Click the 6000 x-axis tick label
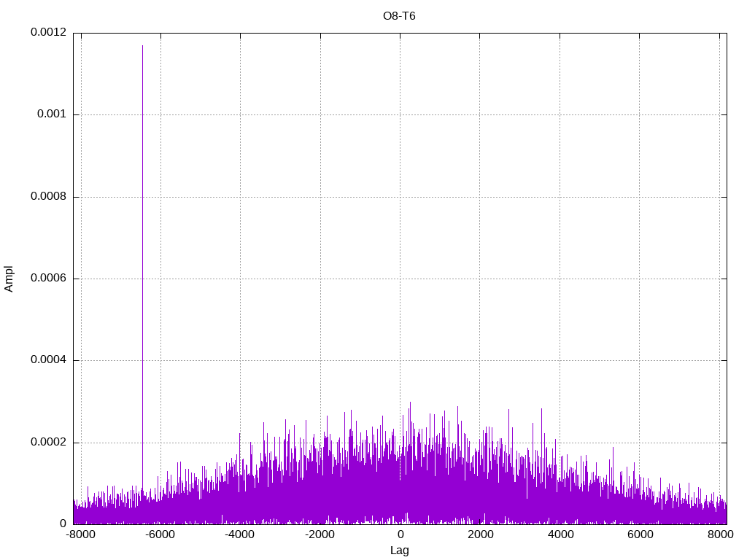The height and width of the screenshot is (560, 747). click(639, 534)
